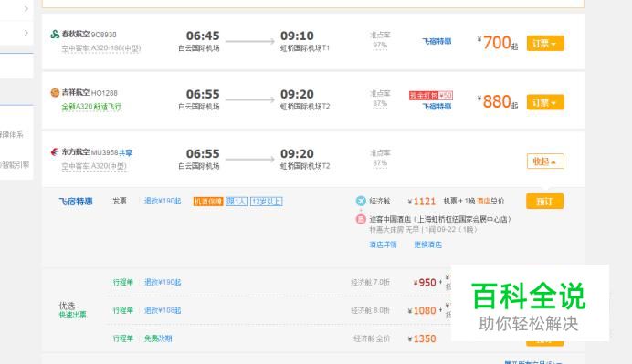The height and width of the screenshot is (364, 632).
Task: Collapse MU3958 fares with the 收起 button
Action: coord(545,161)
